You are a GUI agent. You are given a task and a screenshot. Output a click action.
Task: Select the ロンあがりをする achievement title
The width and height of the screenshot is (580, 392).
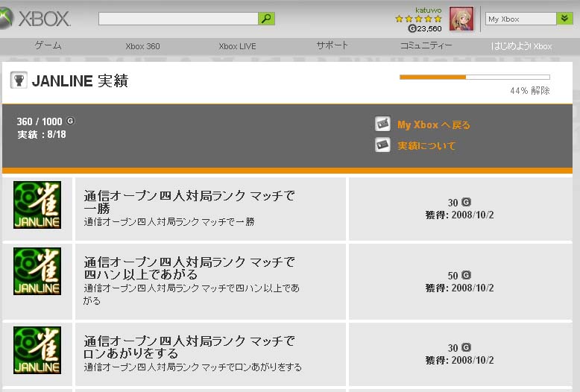coord(189,347)
